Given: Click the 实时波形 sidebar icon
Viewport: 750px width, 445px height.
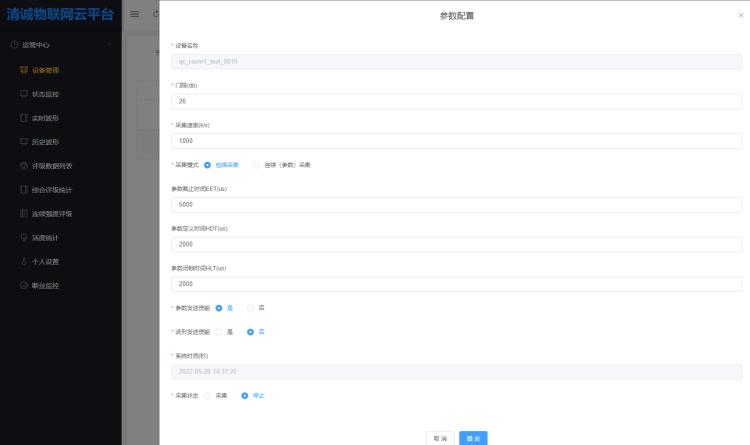Looking at the screenshot, I should 24,118.
